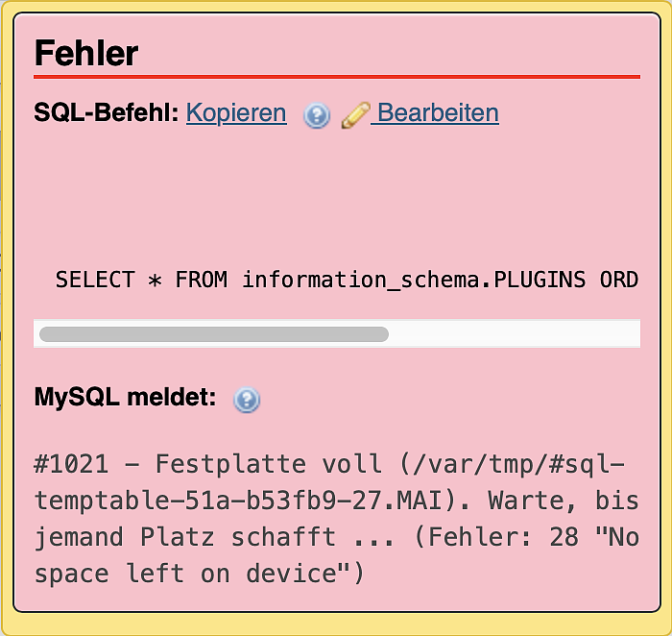
Task: Click the Fehler heading
Action: click(x=86, y=53)
